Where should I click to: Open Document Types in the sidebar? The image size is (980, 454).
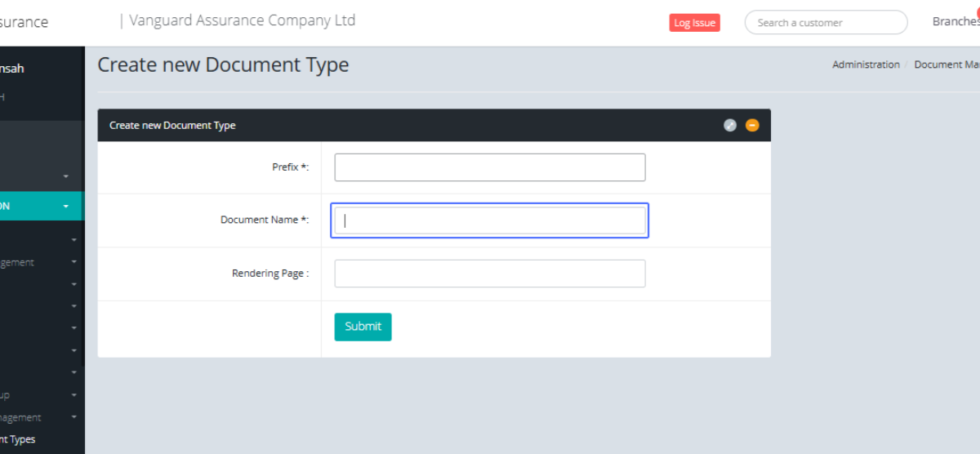click(x=22, y=439)
